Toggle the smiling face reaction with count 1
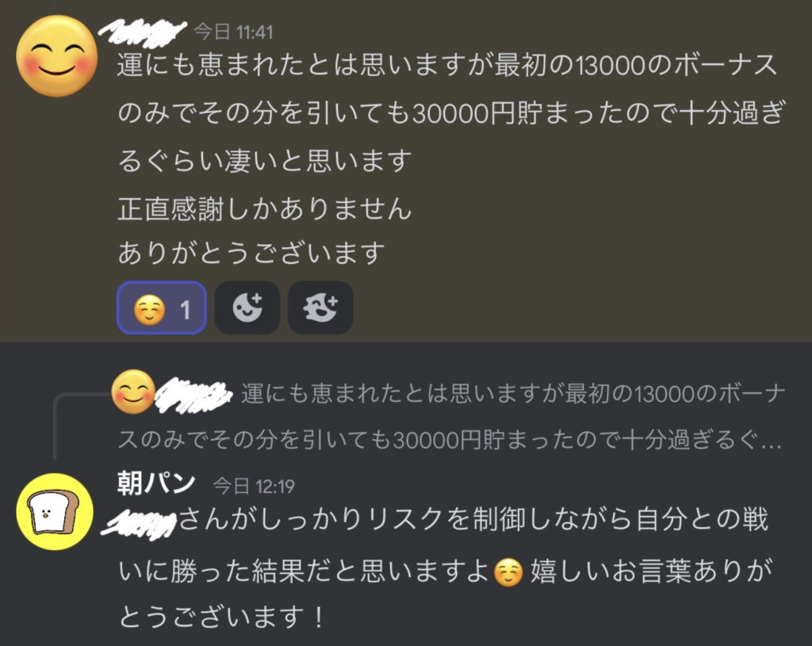This screenshot has height=646, width=812. (162, 308)
